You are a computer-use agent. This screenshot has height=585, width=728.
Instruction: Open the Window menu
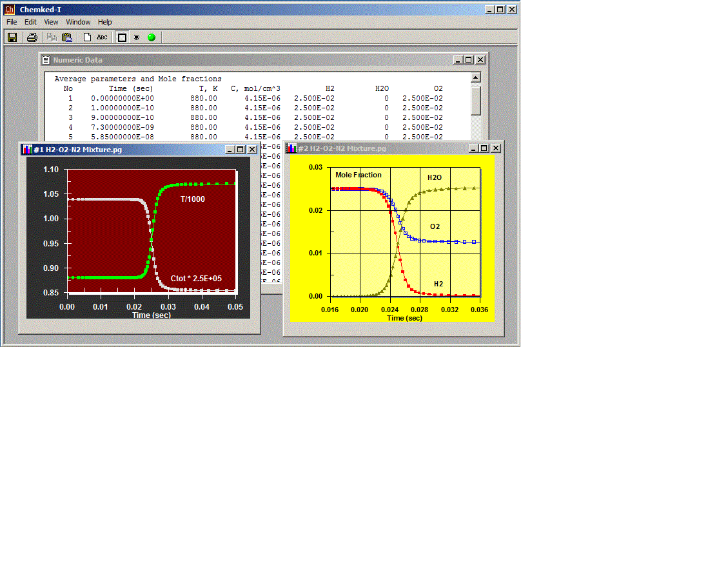[78, 22]
